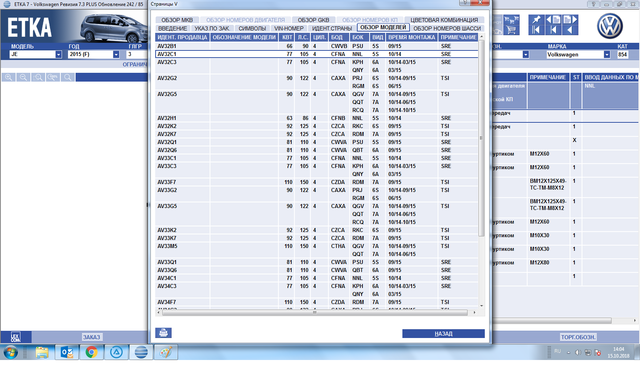Select the AV32B1 row
The width and height of the screenshot is (640, 366).
click(x=317, y=46)
